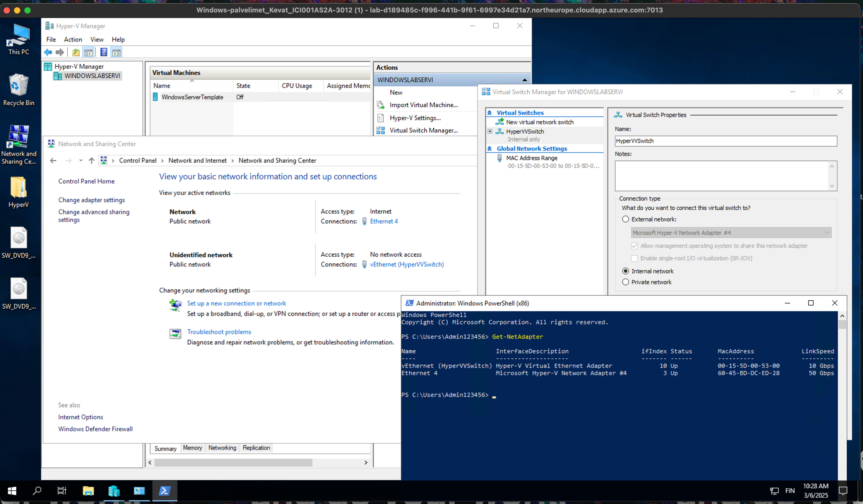Click the Help icon in Hyper-V toolbar
This screenshot has height=504, width=863.
point(103,52)
